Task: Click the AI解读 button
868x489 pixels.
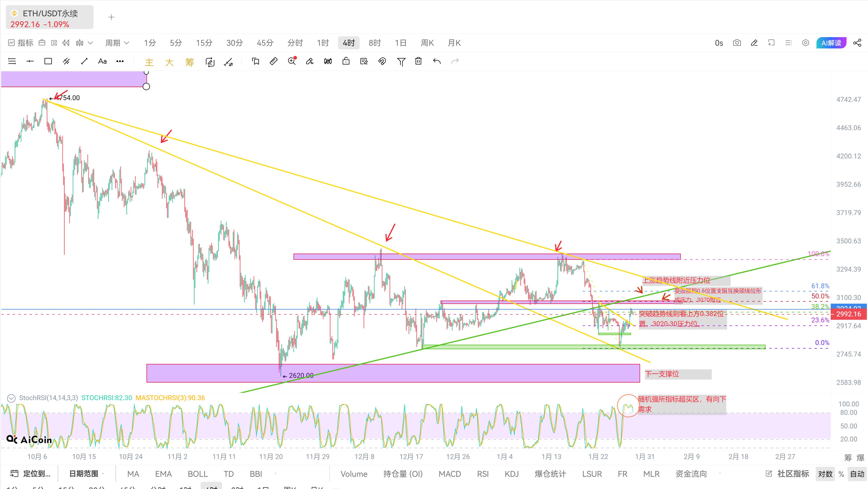Action: (x=831, y=43)
